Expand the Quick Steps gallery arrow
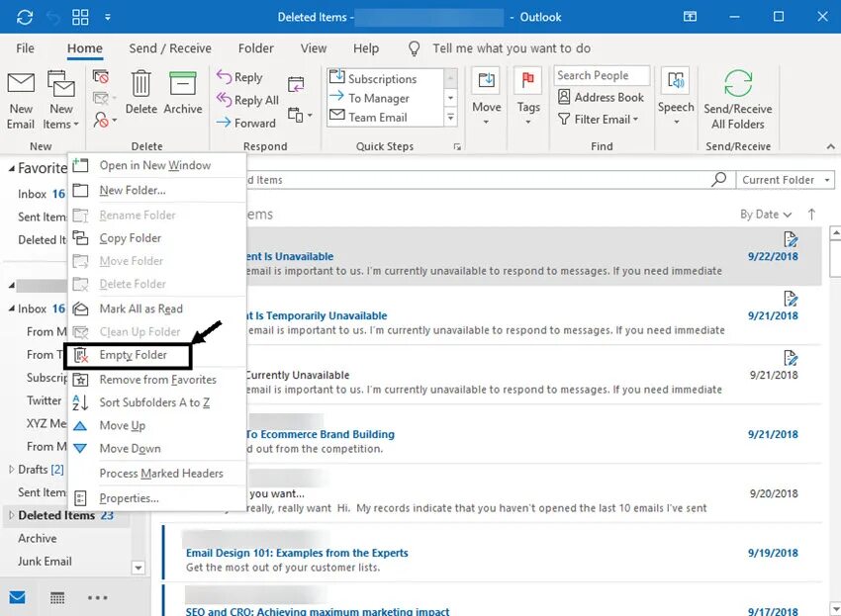Image resolution: width=841 pixels, height=616 pixels. coord(450,118)
